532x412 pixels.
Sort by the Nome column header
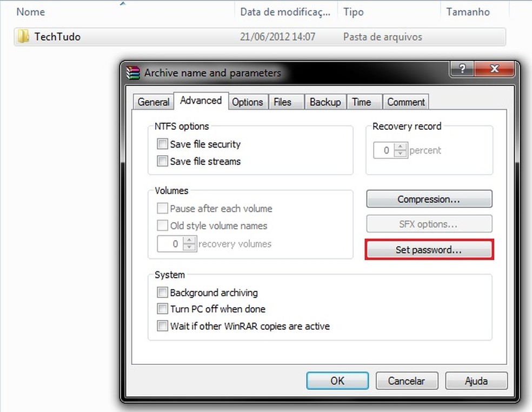30,12
